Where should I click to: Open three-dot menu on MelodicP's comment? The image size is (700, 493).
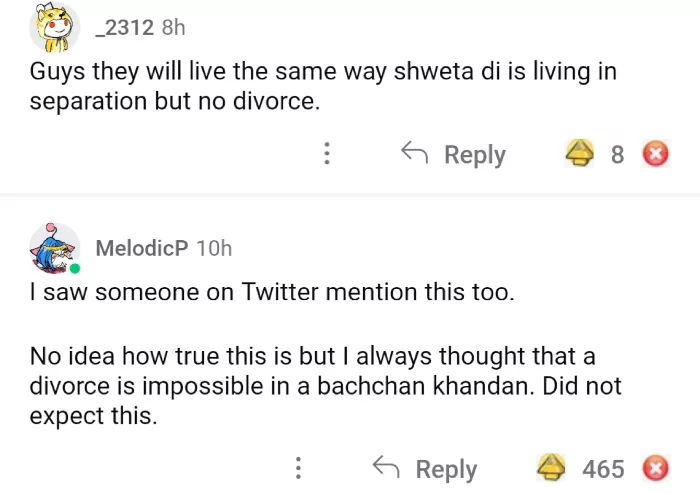click(298, 468)
